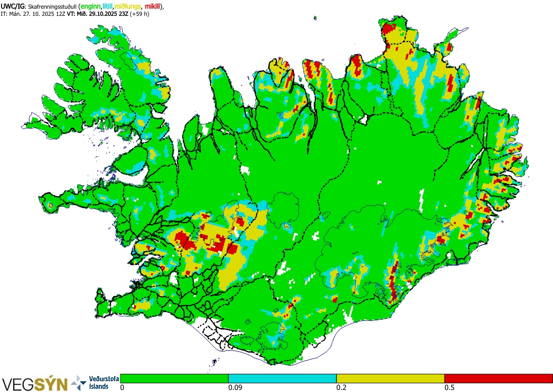Click the legend value '0'
The image size is (553, 392).
pyautogui.click(x=122, y=387)
